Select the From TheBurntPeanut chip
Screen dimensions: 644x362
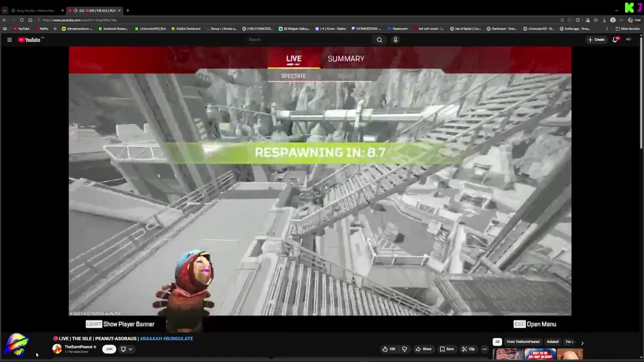tap(523, 342)
